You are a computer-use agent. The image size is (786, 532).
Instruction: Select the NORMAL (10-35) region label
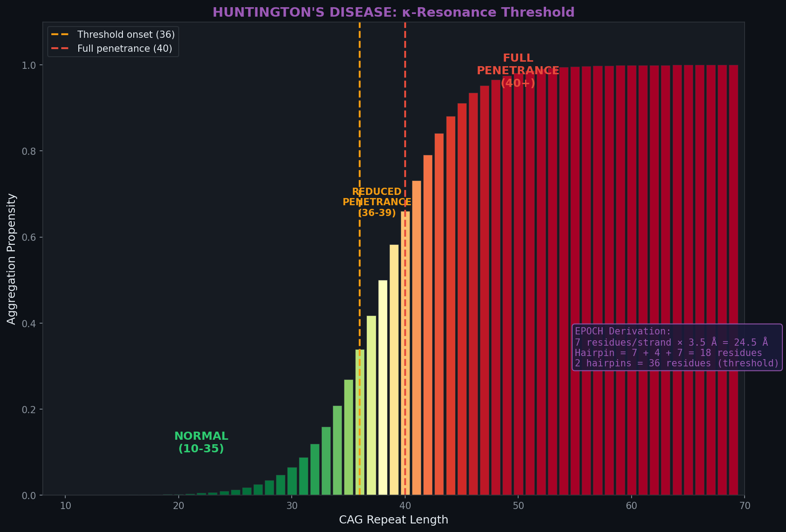click(x=201, y=442)
